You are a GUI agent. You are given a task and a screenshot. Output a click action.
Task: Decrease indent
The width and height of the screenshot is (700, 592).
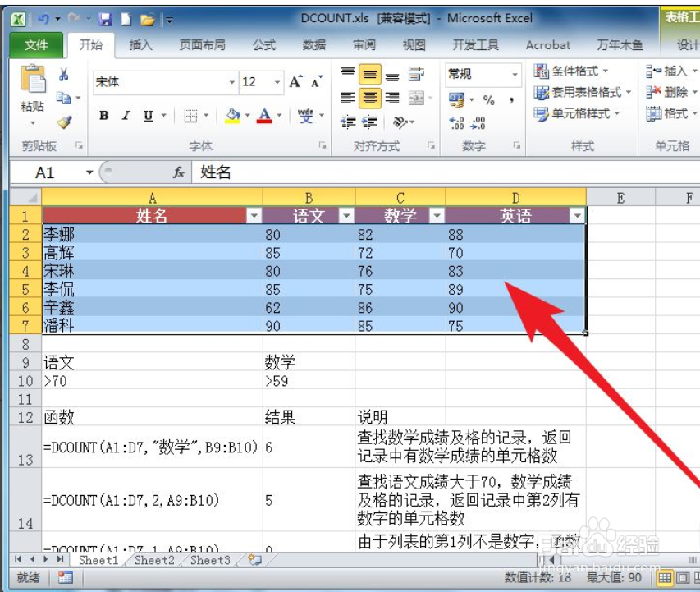click(348, 122)
